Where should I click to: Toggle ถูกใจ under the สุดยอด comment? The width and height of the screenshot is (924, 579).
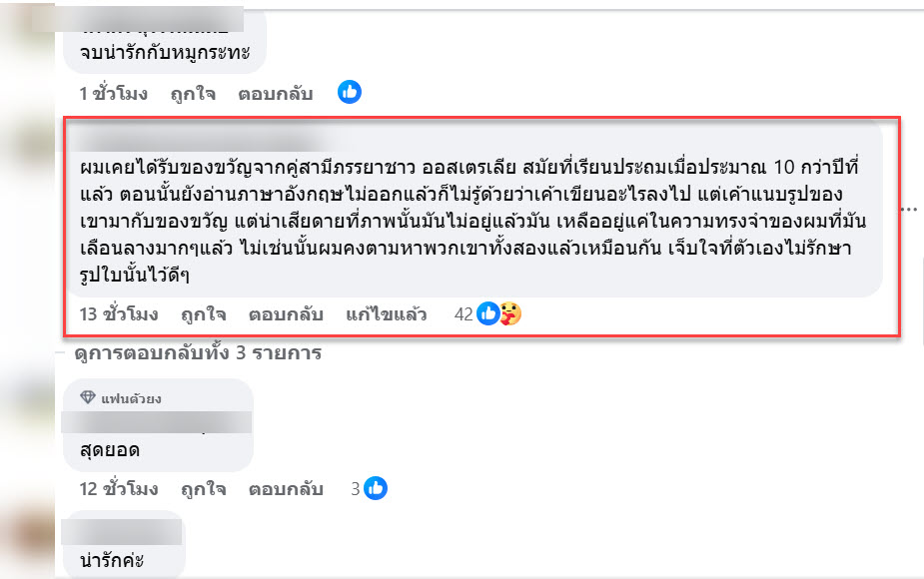pyautogui.click(x=203, y=489)
